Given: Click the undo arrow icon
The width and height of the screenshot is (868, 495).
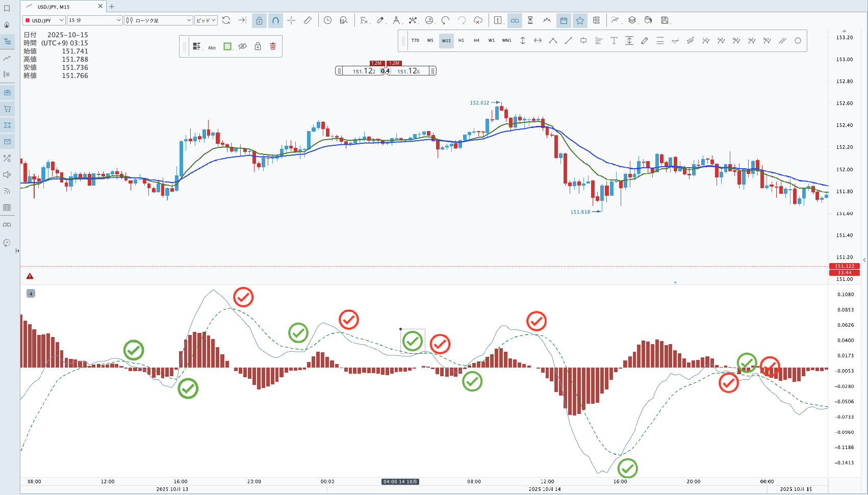Looking at the screenshot, I should (445, 20).
